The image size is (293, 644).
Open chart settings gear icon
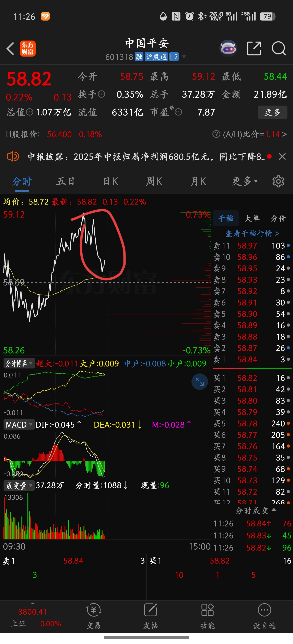[x=278, y=181]
